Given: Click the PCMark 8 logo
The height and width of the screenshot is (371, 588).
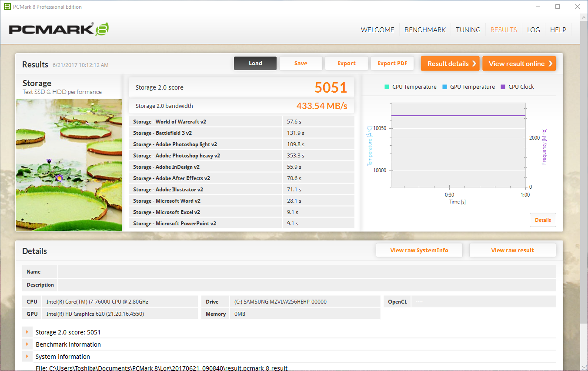Looking at the screenshot, I should (59, 30).
